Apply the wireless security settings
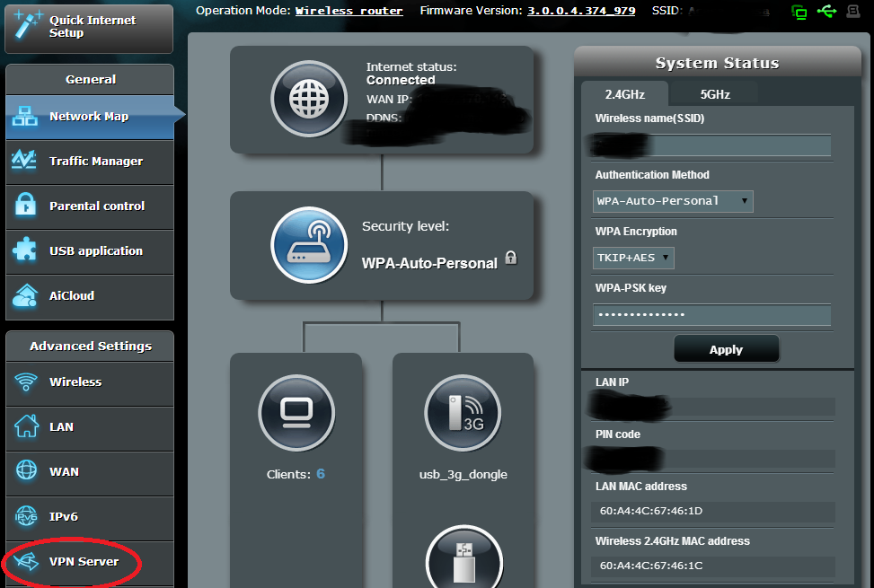Viewport: 874px width, 588px height. pyautogui.click(x=727, y=349)
